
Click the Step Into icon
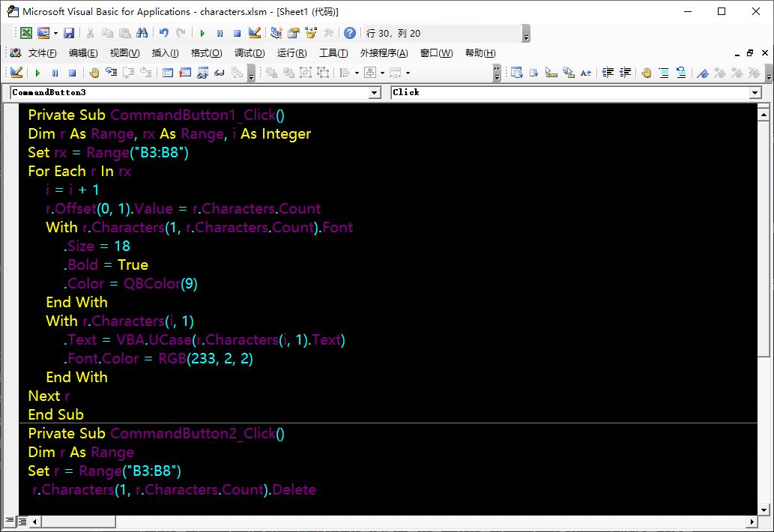pyautogui.click(x=111, y=73)
